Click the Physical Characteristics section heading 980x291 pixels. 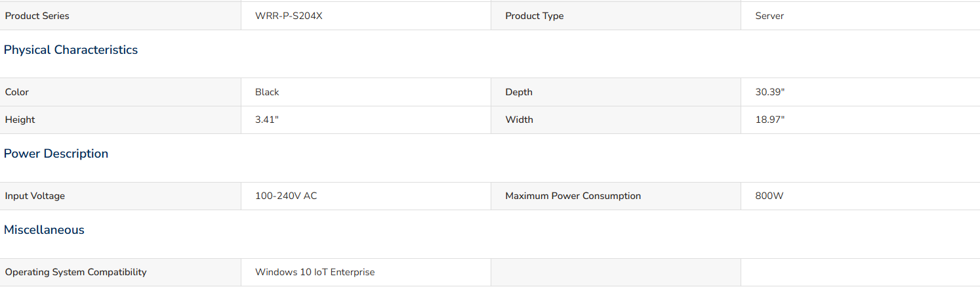pyautogui.click(x=71, y=50)
